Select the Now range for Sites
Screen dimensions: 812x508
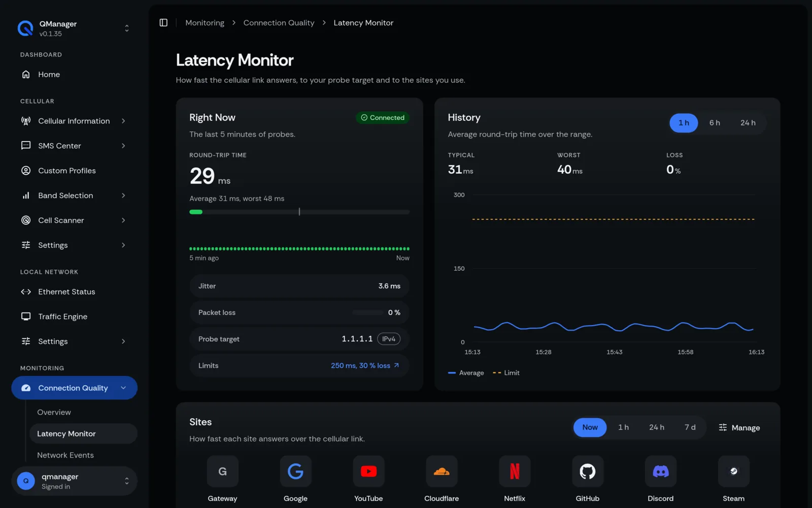(590, 428)
